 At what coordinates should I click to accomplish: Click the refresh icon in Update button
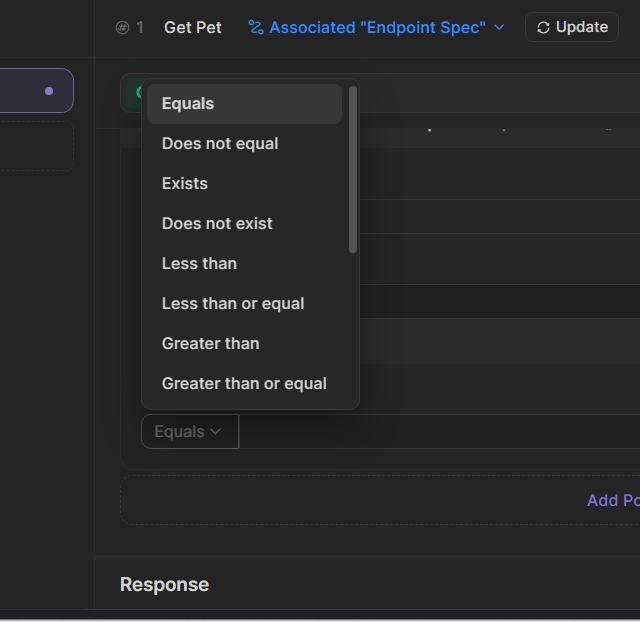[543, 28]
